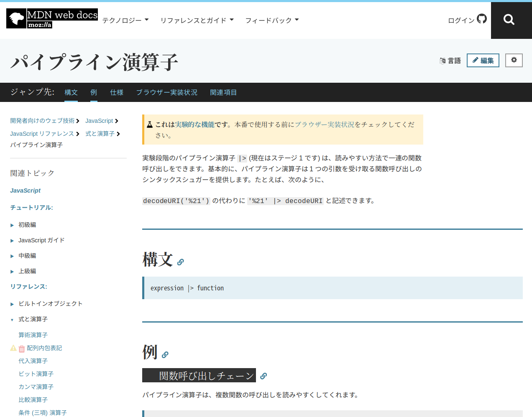This screenshot has height=417, width=532.
Task: Open the 算術演算子 sidebar link
Action: (x=33, y=335)
